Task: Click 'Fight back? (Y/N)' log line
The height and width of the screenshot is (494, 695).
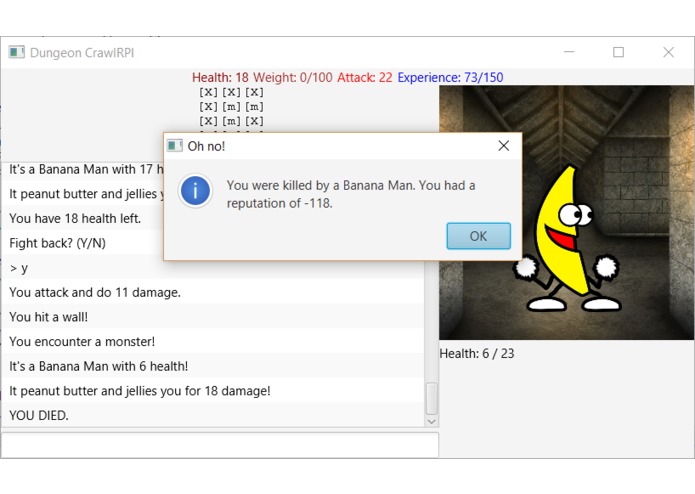Action: (x=57, y=243)
